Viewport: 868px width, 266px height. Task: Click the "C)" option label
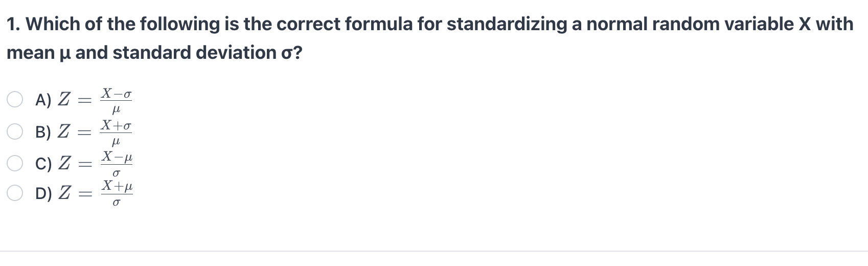tap(43, 163)
